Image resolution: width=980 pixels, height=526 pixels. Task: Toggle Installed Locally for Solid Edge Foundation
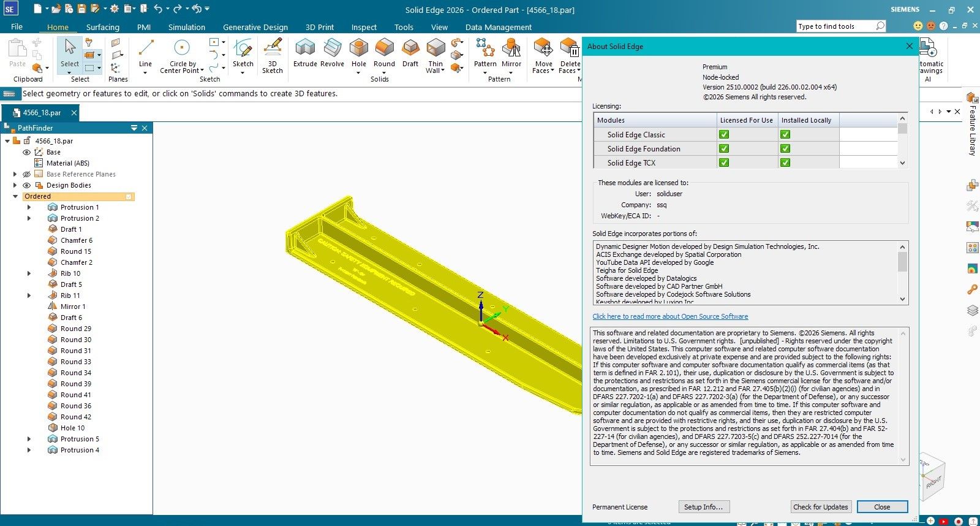(x=785, y=148)
